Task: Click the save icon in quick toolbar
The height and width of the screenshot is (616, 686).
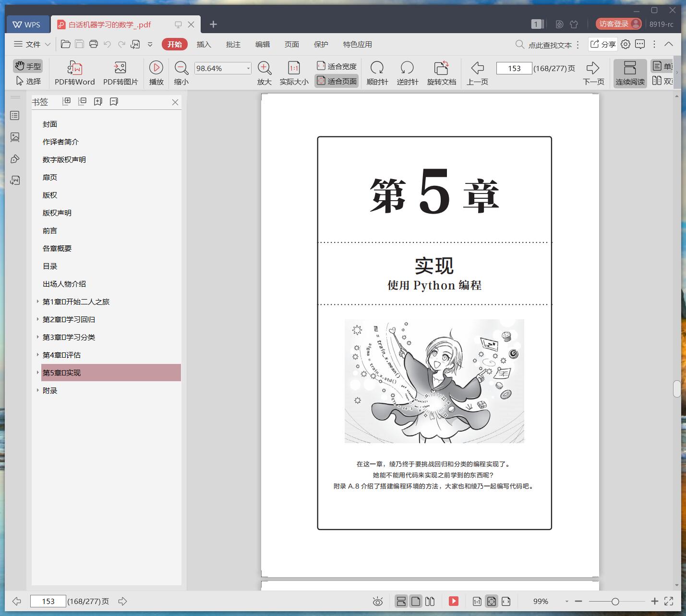Action: (x=80, y=44)
